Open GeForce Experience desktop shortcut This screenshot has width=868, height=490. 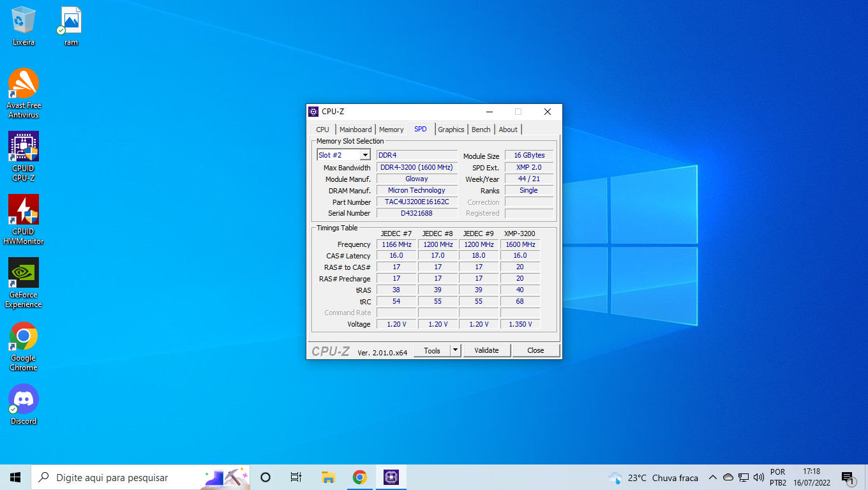click(24, 283)
